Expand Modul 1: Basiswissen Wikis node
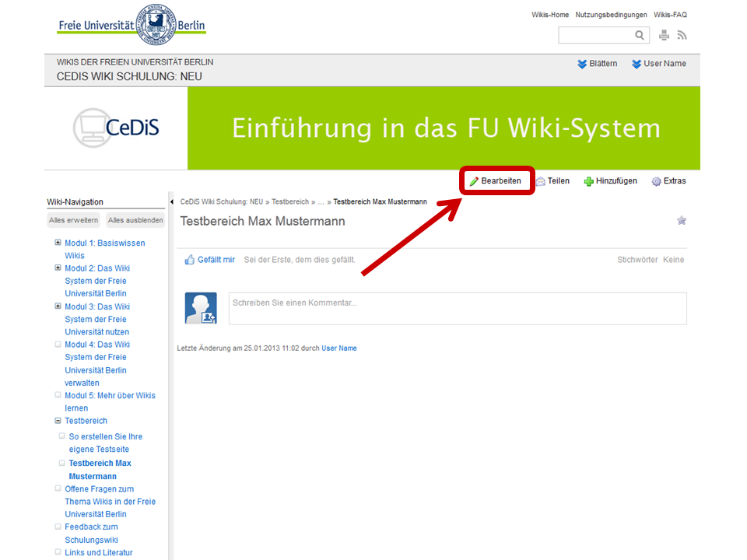Image resolution: width=747 pixels, height=560 pixels. pyautogui.click(x=58, y=243)
